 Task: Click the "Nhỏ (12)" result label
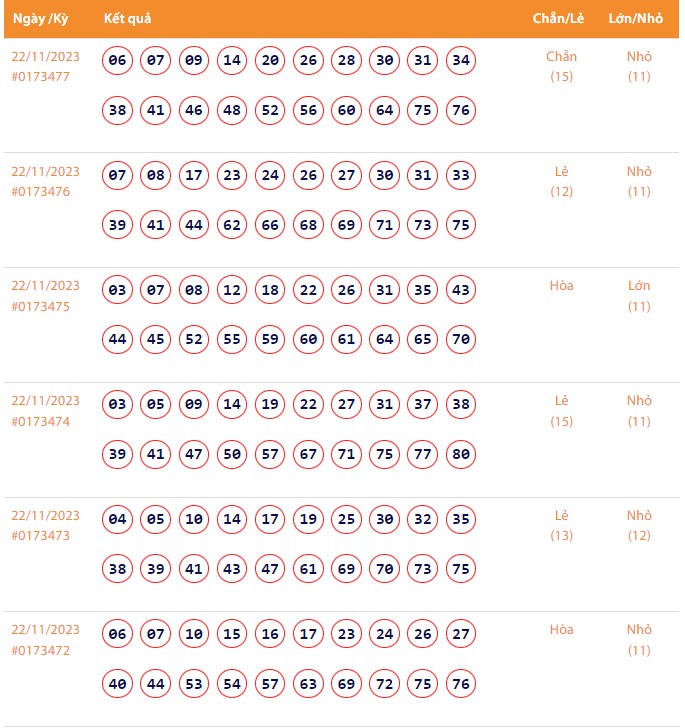639,525
